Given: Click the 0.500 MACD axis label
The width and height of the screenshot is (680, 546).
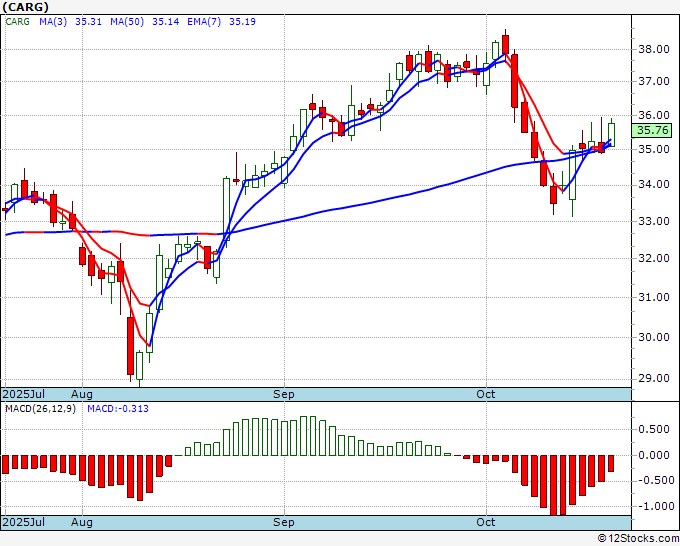Looking at the screenshot, I should [654, 429].
